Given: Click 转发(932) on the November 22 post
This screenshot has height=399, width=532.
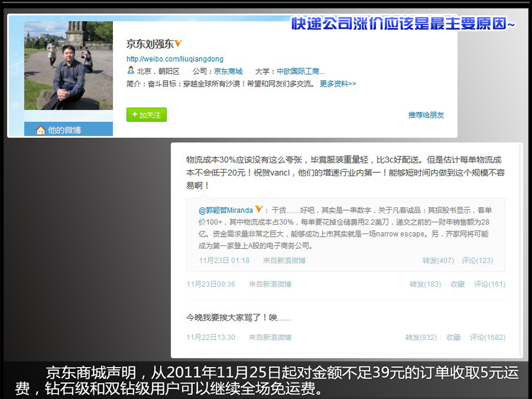Looking at the screenshot, I should click(x=421, y=337).
